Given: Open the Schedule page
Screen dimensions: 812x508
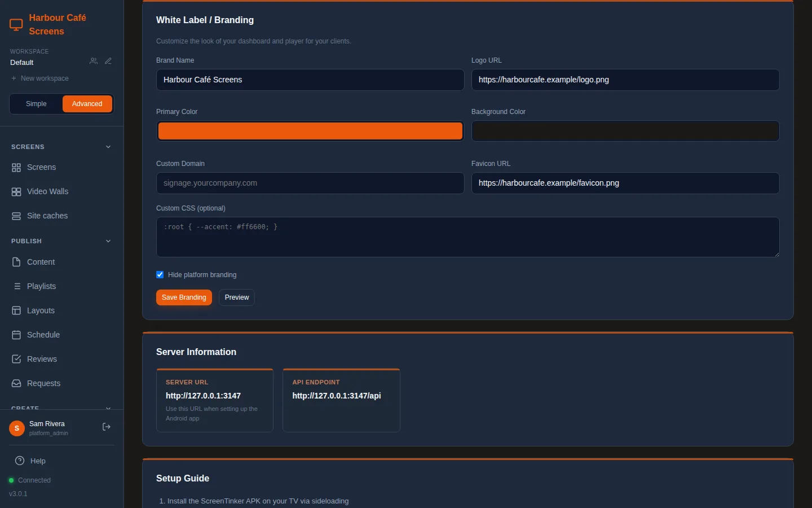Looking at the screenshot, I should point(62,335).
